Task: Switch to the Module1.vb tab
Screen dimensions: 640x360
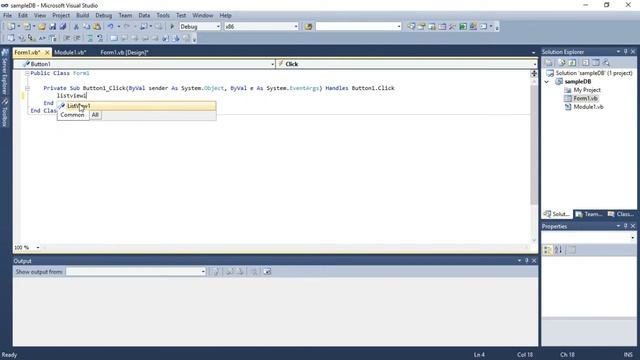Action: [x=70, y=52]
